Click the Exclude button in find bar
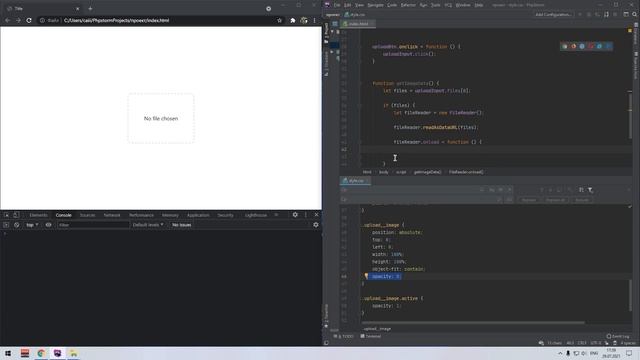Image resolution: width=640 pixels, height=360 pixels. click(582, 200)
